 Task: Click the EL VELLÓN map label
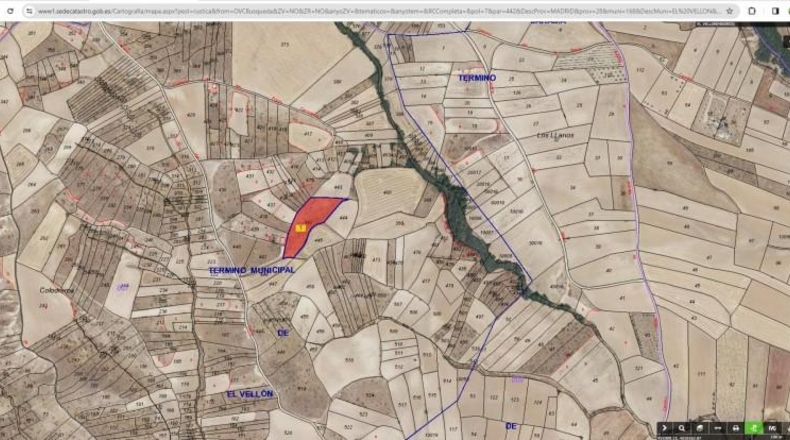tap(250, 394)
